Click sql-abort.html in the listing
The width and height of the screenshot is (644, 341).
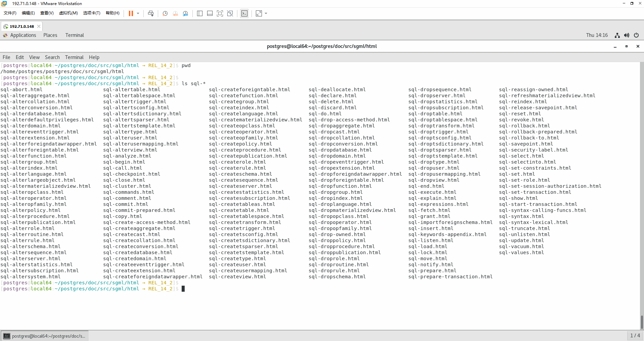(21, 90)
